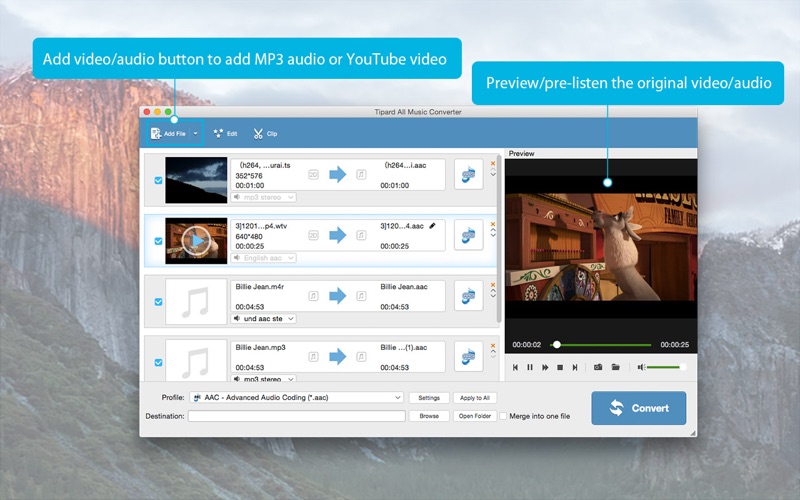
Task: Open the English aac audio track dropdown
Action: [x=264, y=258]
